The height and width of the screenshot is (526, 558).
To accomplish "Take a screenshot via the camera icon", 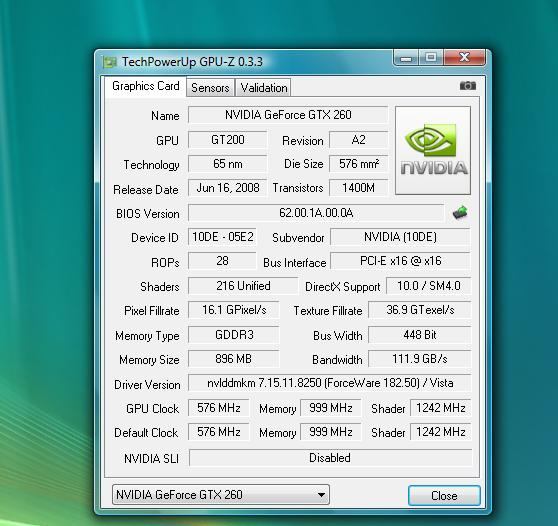I will click(x=468, y=85).
